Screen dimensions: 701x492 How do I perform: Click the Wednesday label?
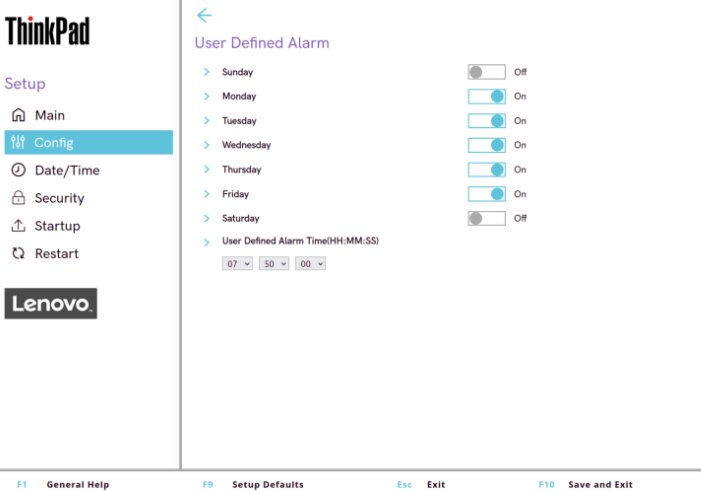pos(246,145)
